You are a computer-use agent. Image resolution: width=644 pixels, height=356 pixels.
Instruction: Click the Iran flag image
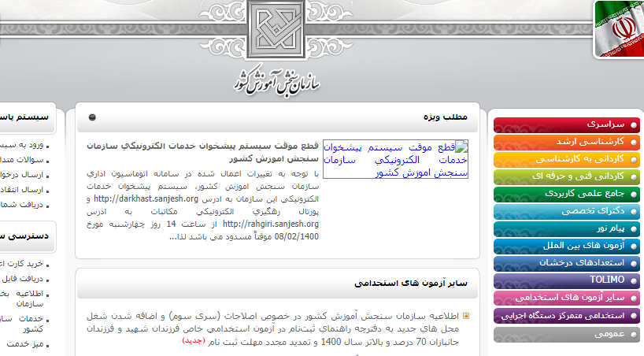[x=619, y=29]
